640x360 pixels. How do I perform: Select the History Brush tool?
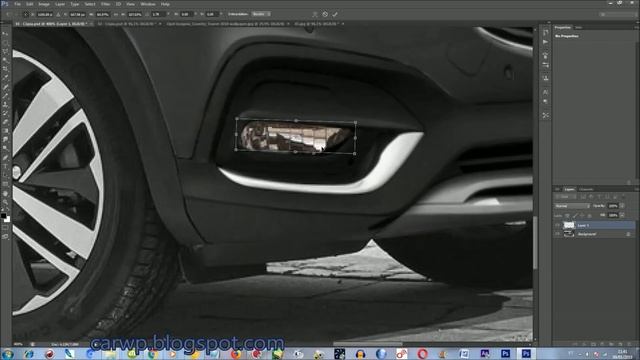[6, 113]
